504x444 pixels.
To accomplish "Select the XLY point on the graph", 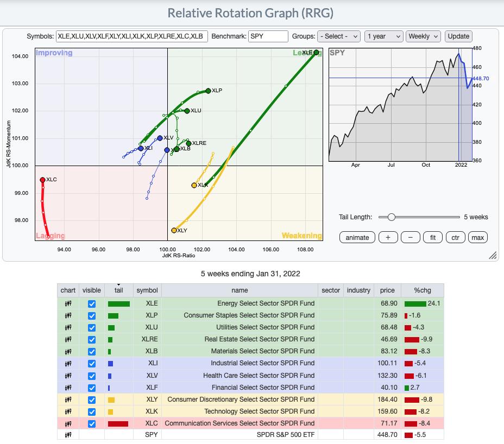I will click(x=174, y=230).
